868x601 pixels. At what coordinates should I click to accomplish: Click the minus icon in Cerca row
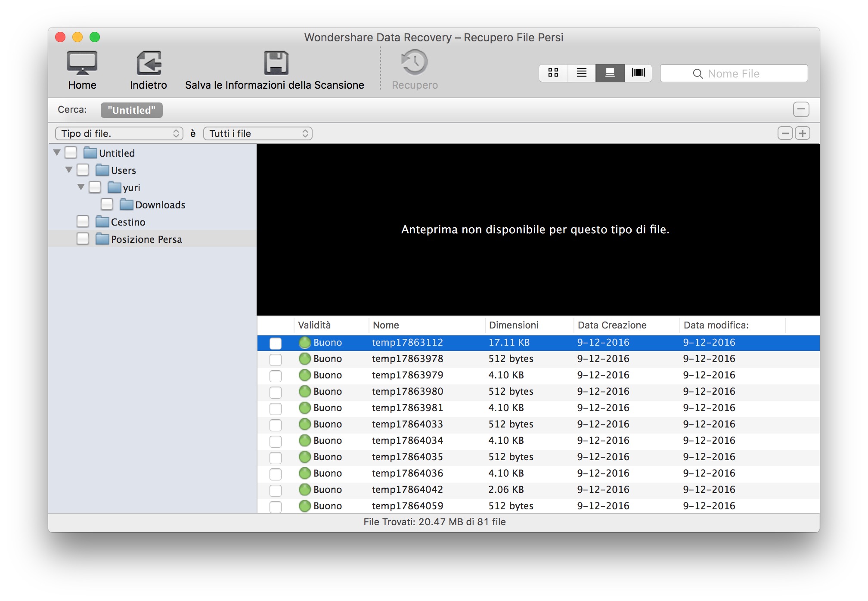(x=800, y=109)
